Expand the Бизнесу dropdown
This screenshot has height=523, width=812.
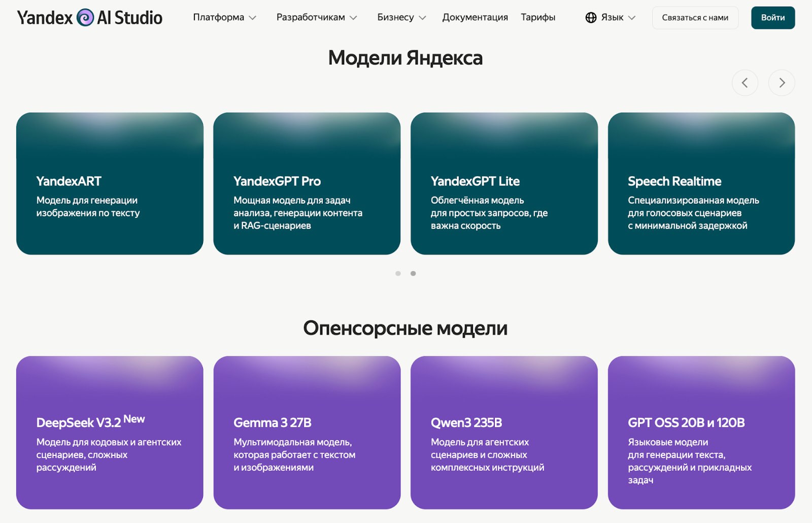400,17
